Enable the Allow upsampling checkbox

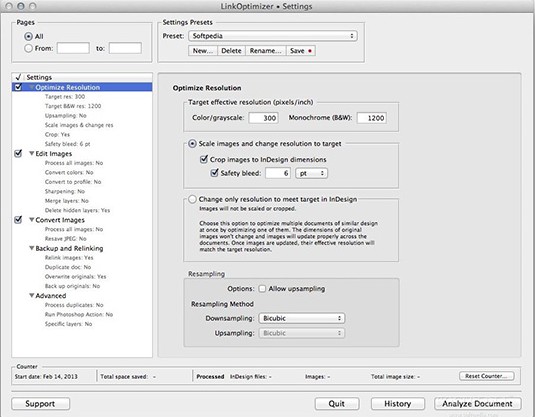[262, 289]
